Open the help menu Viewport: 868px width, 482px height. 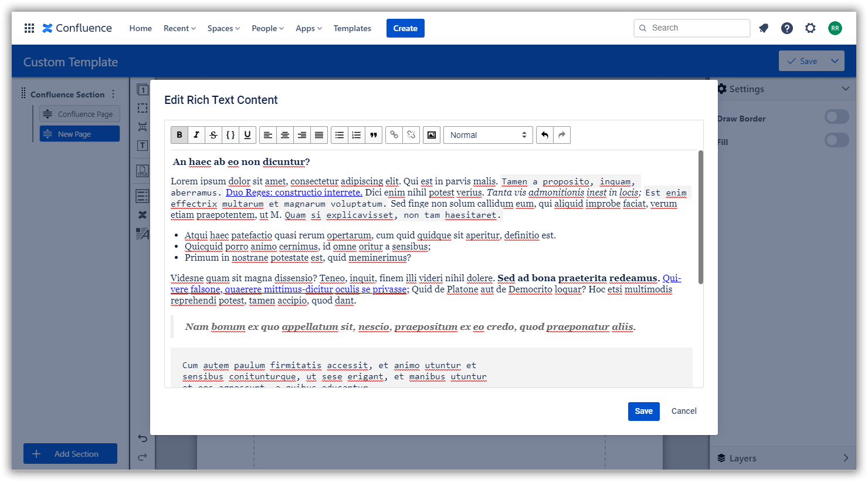coord(787,28)
